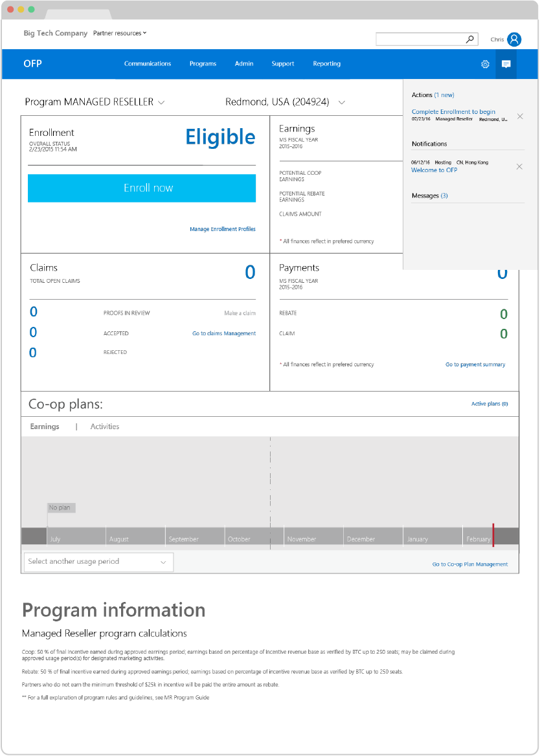Open Chris's profile avatar

(513, 39)
